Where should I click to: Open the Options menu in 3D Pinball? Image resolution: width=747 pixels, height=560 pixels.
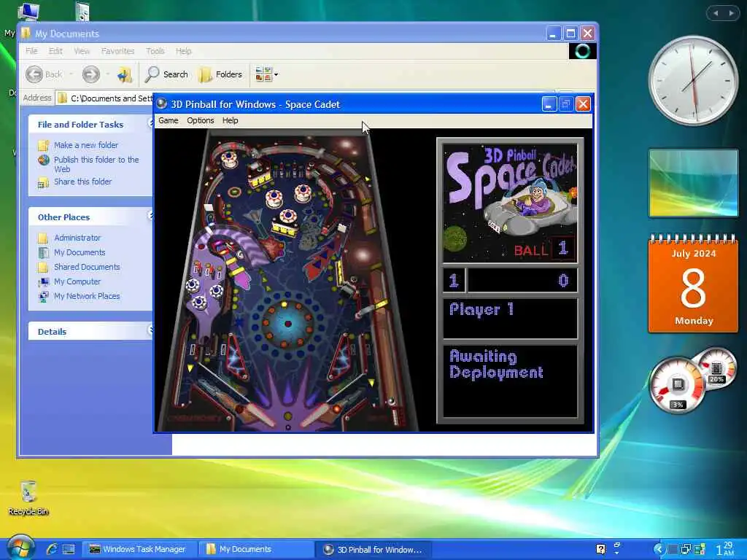[200, 120]
